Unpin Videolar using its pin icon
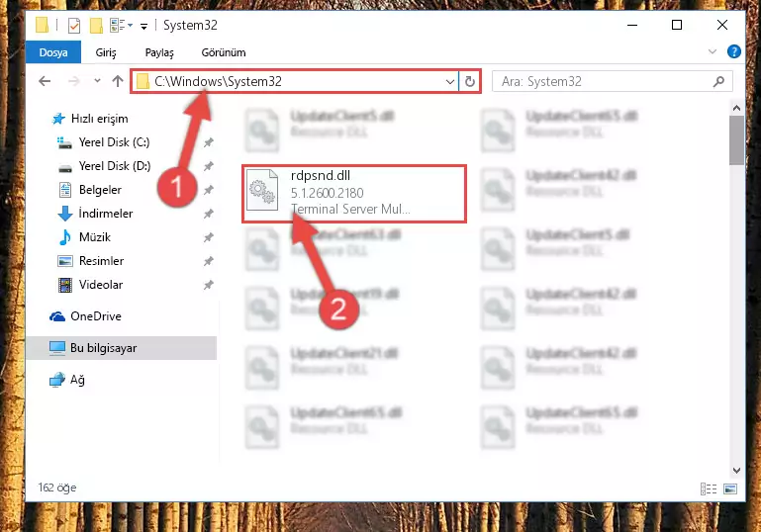The height and width of the screenshot is (532, 761). pyautogui.click(x=208, y=285)
